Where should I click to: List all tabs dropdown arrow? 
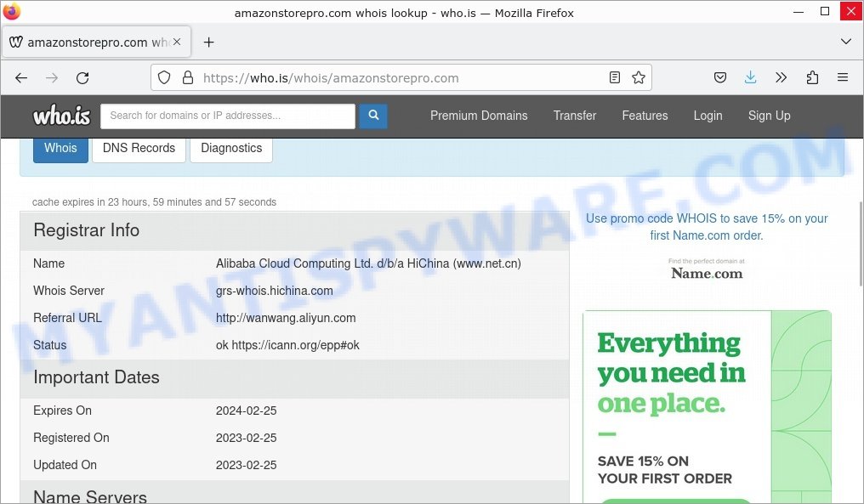coord(846,42)
